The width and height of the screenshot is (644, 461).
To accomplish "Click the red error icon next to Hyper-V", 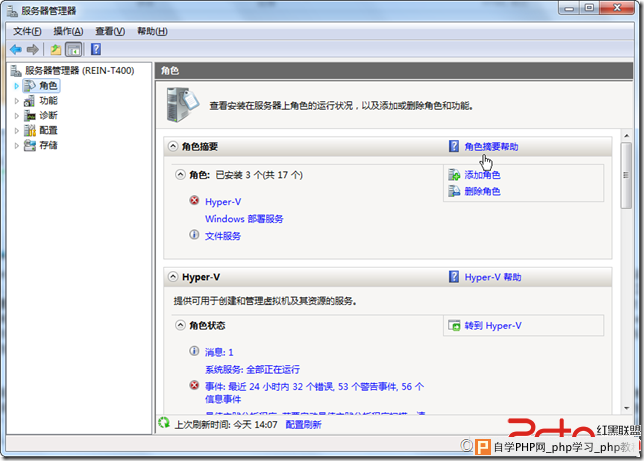I will [194, 201].
